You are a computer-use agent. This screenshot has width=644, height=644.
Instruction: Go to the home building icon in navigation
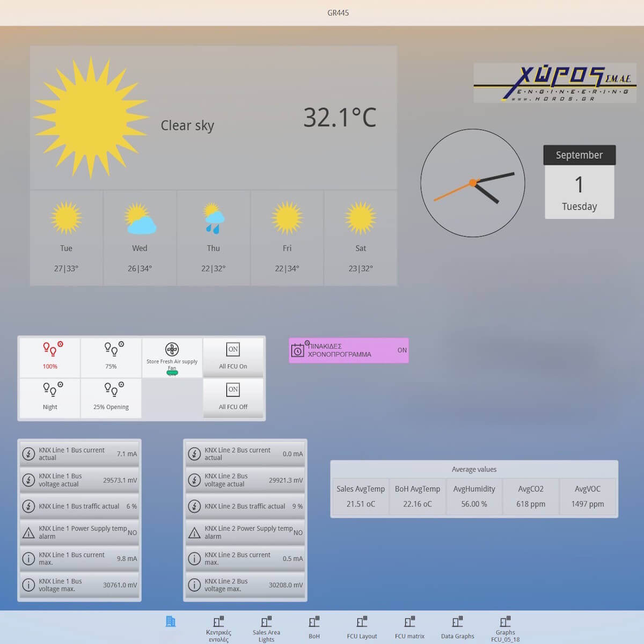point(171,621)
